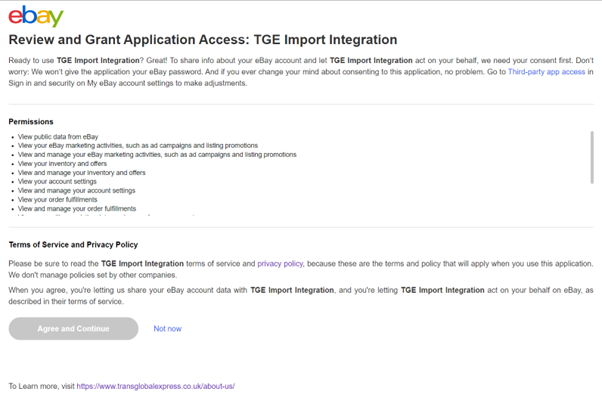Select 'View public data from eBay' permission text
This screenshot has width=602, height=404.
[x=58, y=137]
